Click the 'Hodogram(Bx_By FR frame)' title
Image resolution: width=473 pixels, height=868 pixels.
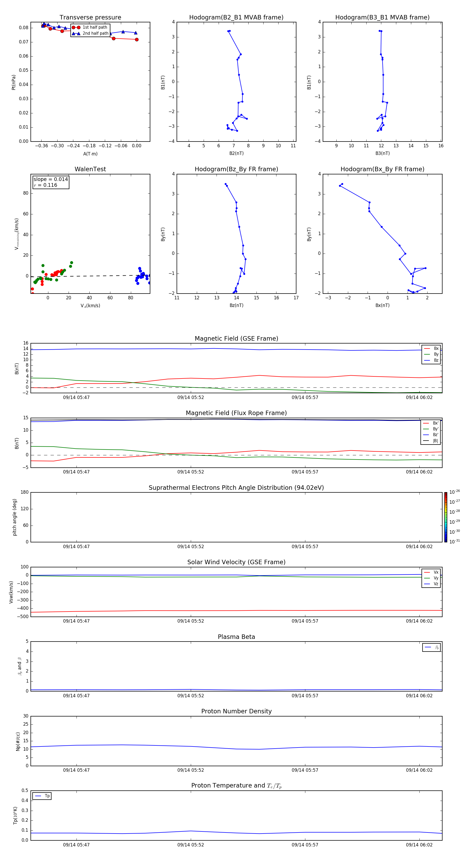(382, 169)
